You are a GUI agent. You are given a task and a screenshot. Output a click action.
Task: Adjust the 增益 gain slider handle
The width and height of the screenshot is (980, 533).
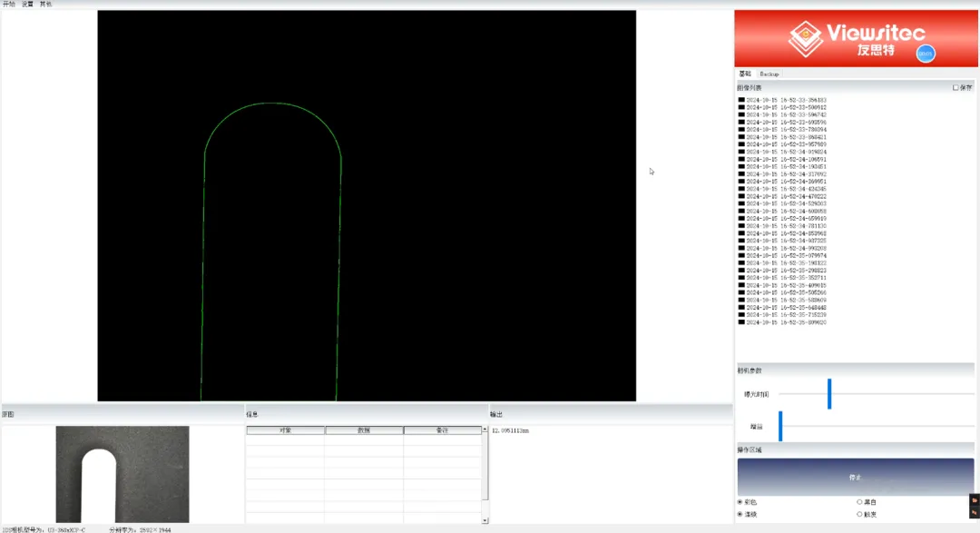pyautogui.click(x=780, y=426)
